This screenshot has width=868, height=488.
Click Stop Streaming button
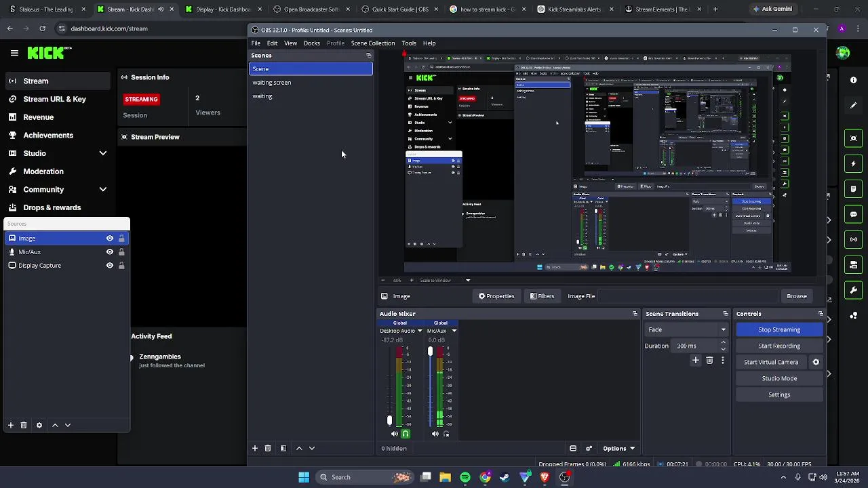(x=779, y=329)
